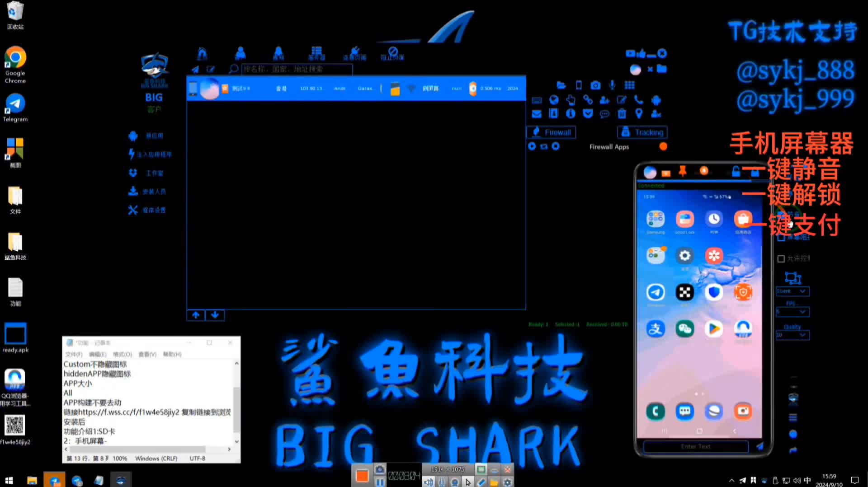Toggle the pin icon above phone screen
The image size is (868, 487).
[x=683, y=171]
